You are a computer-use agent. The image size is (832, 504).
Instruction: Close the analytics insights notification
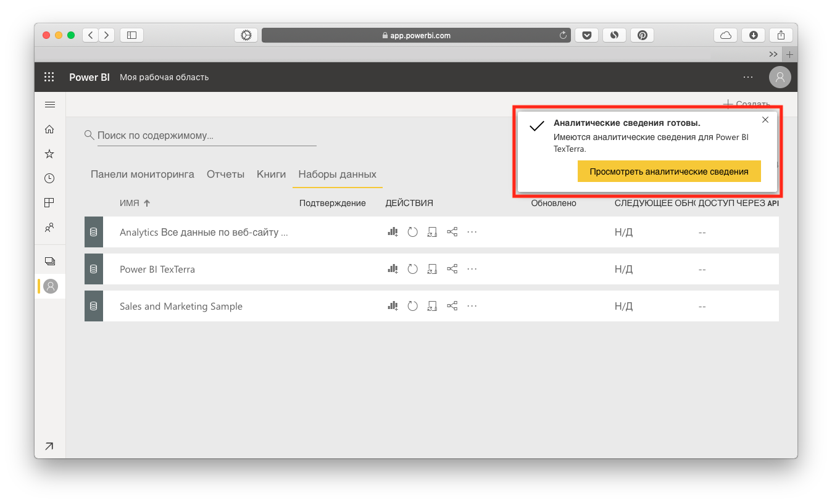(765, 120)
